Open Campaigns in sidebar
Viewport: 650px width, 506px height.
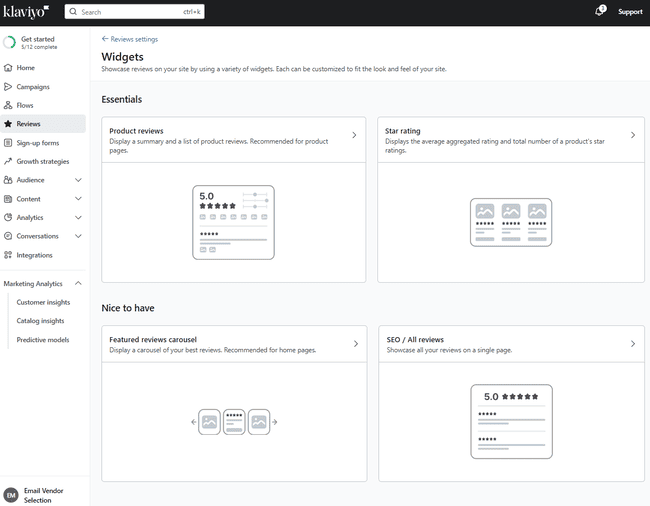coord(43,87)
